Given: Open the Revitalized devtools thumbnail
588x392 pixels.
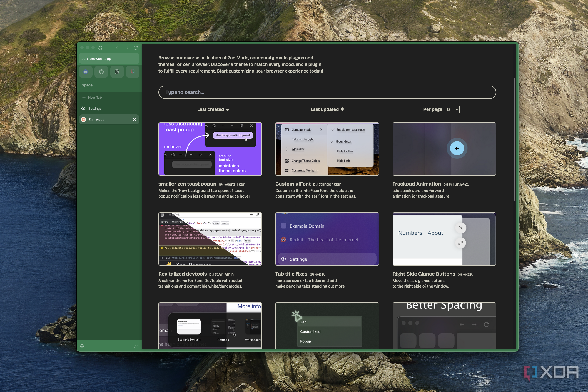Looking at the screenshot, I should point(210,239).
